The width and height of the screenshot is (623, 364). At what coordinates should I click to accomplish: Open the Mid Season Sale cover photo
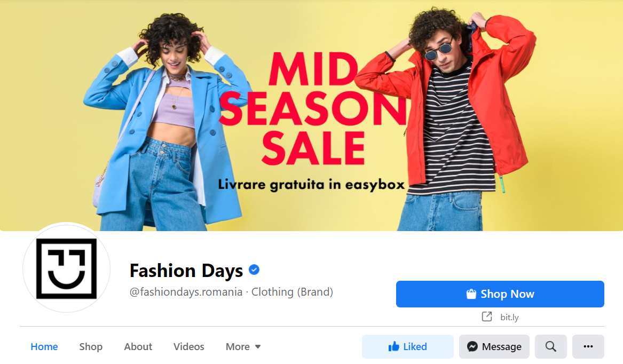[x=312, y=115]
